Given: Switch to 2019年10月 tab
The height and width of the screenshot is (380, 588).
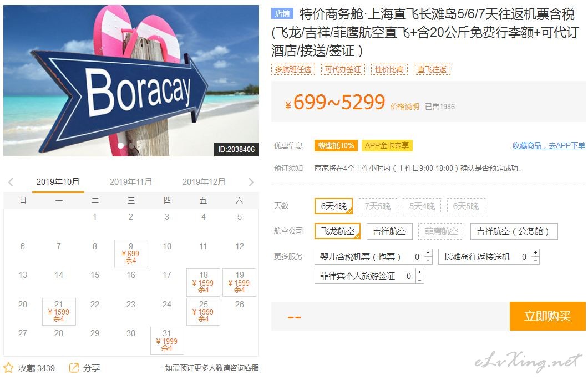Looking at the screenshot, I should pyautogui.click(x=58, y=182).
